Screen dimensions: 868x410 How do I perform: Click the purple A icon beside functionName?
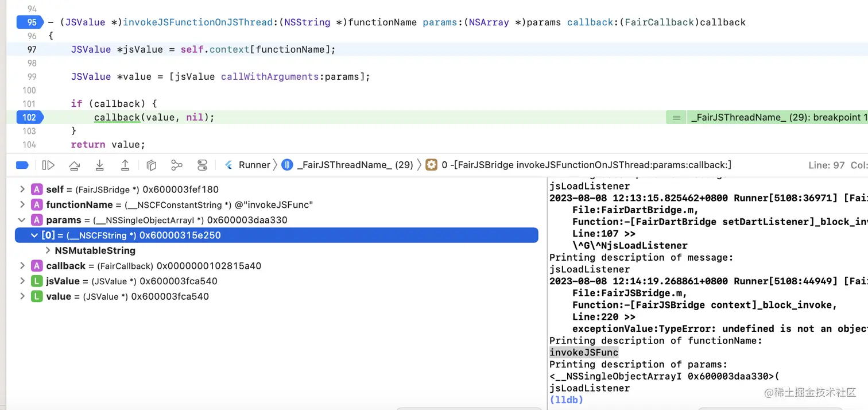pos(37,204)
